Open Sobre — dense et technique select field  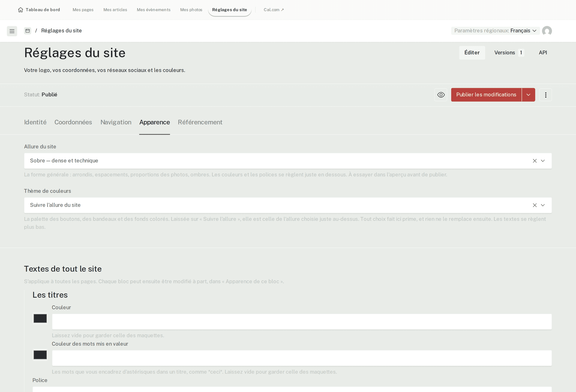coord(288,161)
